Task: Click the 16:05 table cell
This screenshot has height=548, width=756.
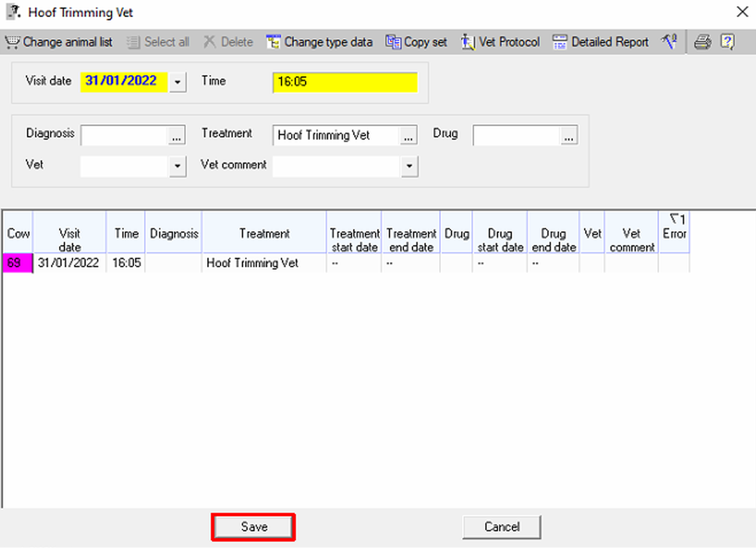Action: pos(126,263)
